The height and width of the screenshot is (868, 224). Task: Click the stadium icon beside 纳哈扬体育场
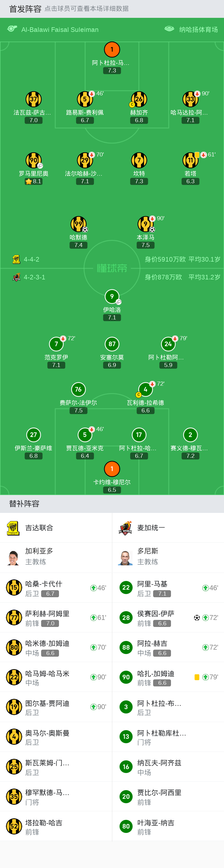[169, 29]
